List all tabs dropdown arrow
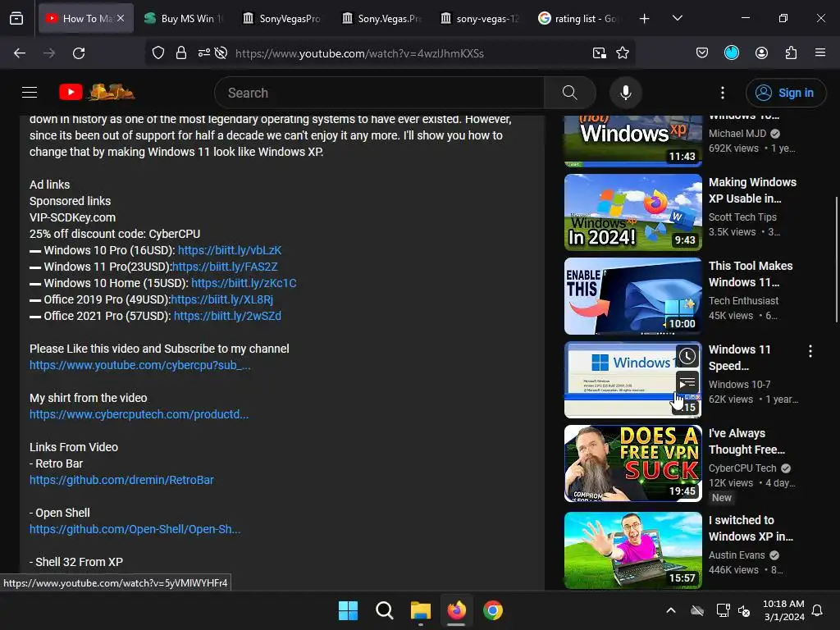This screenshot has height=630, width=840. click(x=677, y=18)
